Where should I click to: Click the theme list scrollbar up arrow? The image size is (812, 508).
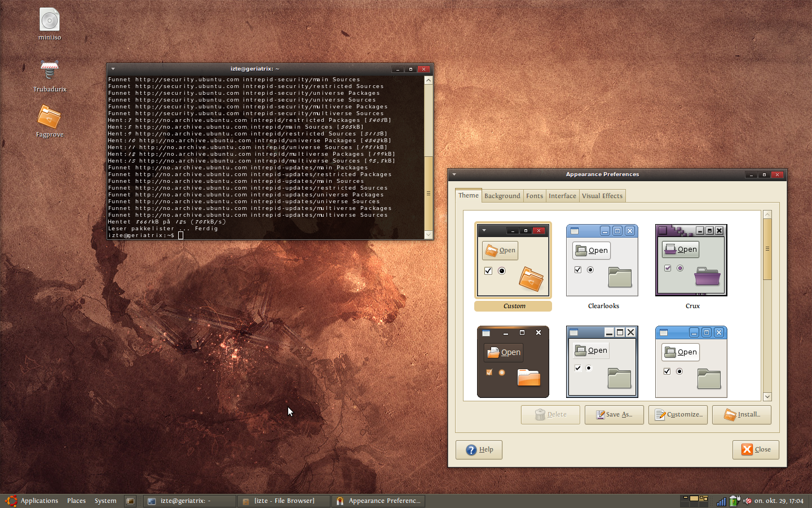767,214
